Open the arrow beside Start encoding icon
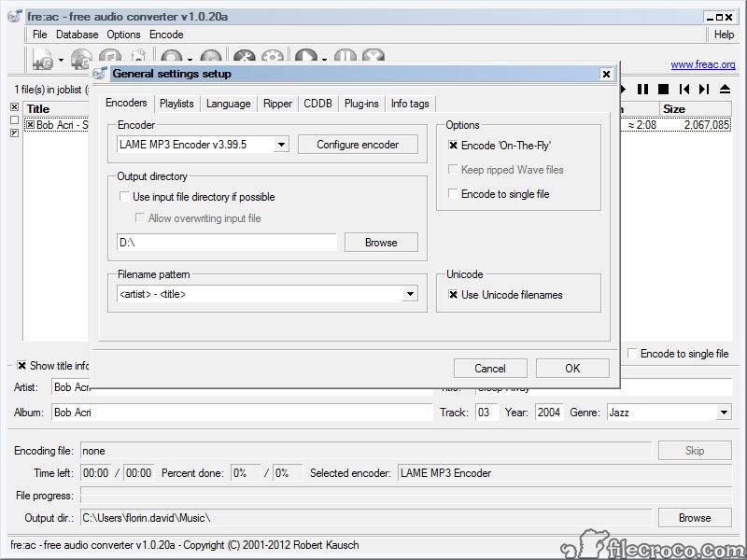747x560 pixels. (x=324, y=60)
